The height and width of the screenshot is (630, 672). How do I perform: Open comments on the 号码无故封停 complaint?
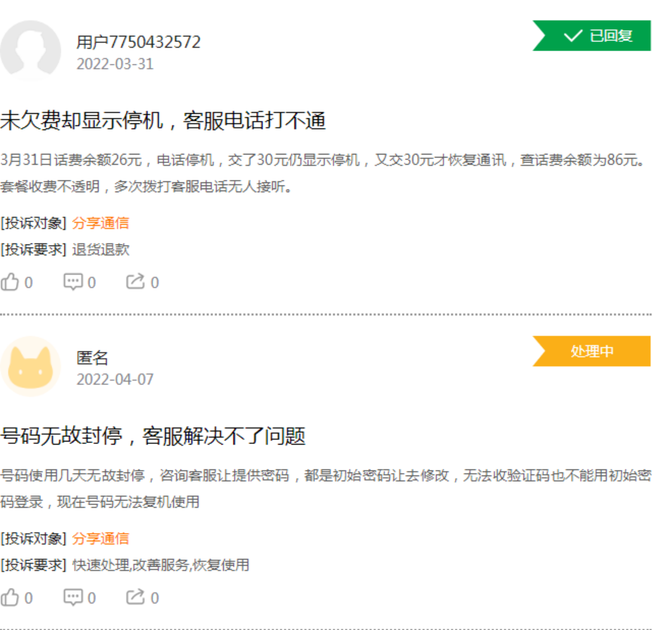click(x=73, y=598)
